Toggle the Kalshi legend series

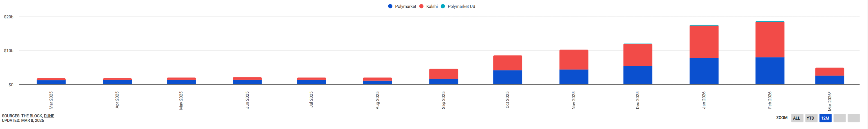pyautogui.click(x=432, y=7)
